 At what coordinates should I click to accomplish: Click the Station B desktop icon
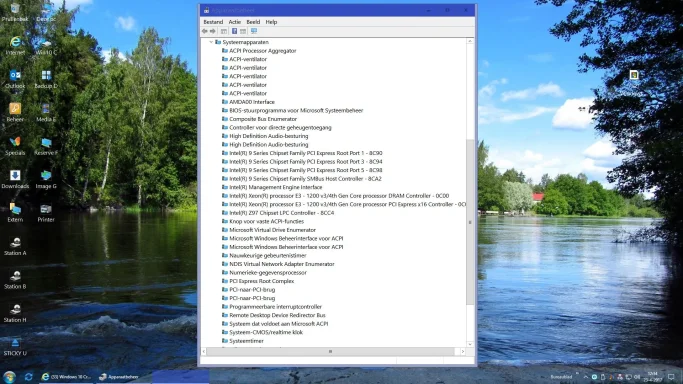tap(15, 280)
